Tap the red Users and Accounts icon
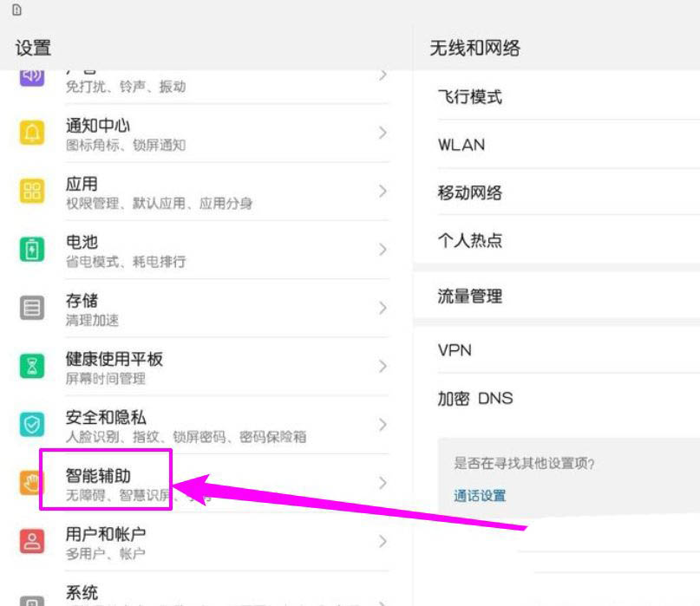Viewport: 700px width, 606px height. [32, 542]
